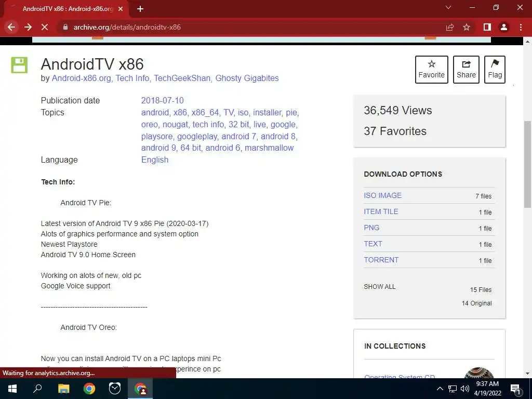The width and height of the screenshot is (532, 399).
Task: Open the Chrome profile menu
Action: (x=504, y=27)
